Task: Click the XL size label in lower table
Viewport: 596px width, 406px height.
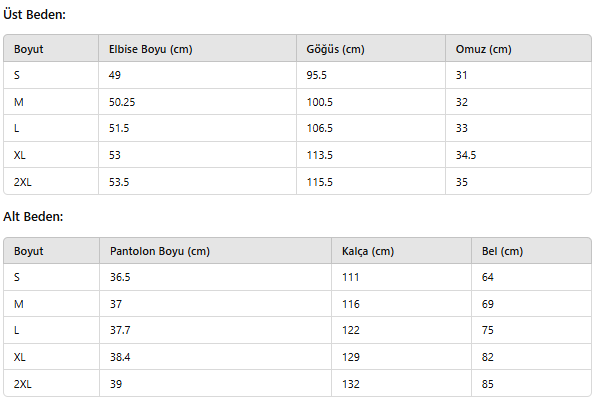Action: point(51,357)
